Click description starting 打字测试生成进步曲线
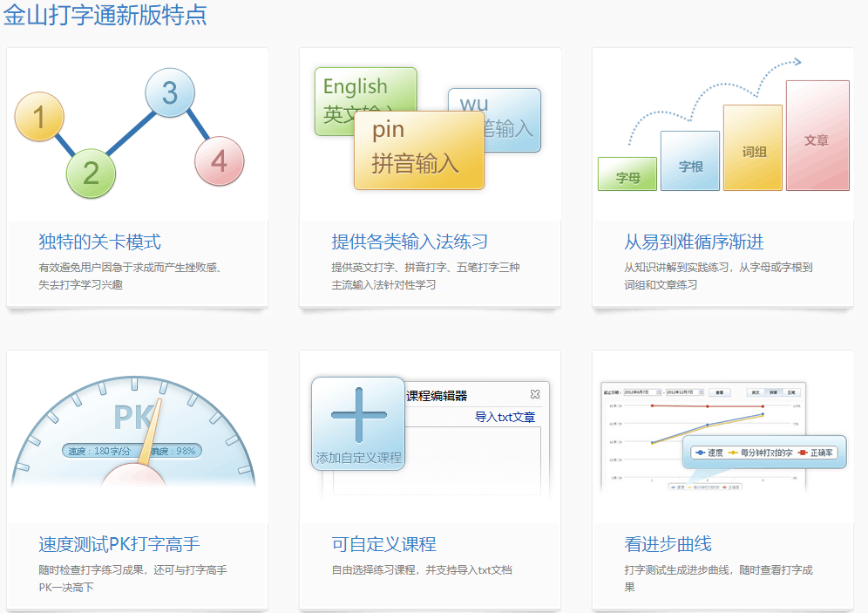Image resolution: width=868 pixels, height=613 pixels. click(718, 578)
